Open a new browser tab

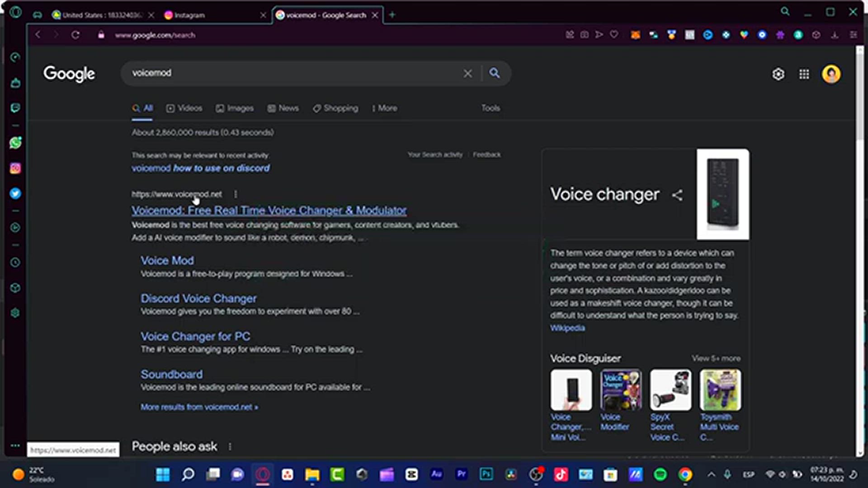coord(392,15)
